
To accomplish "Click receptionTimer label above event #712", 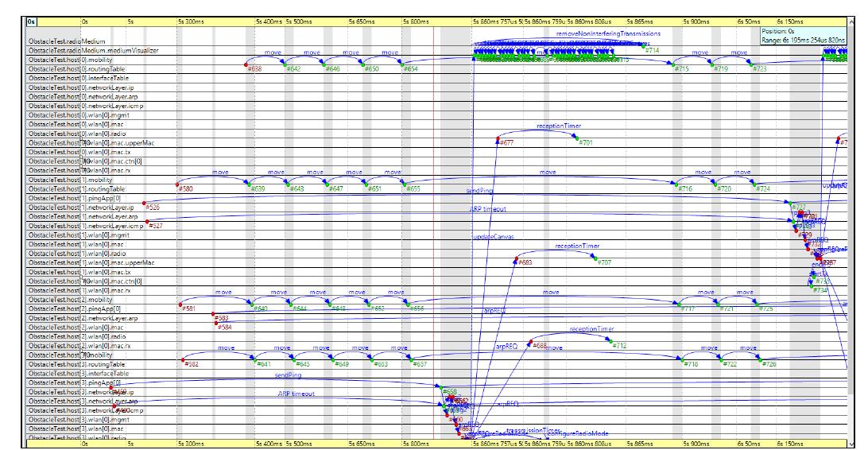I will coord(591,329).
